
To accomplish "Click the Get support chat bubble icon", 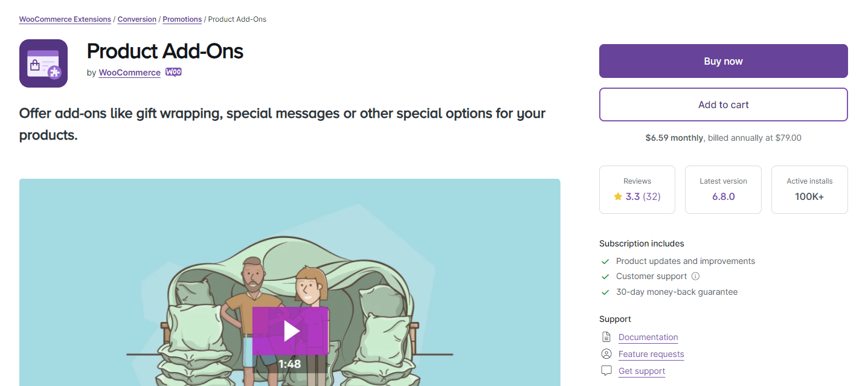I will [606, 370].
